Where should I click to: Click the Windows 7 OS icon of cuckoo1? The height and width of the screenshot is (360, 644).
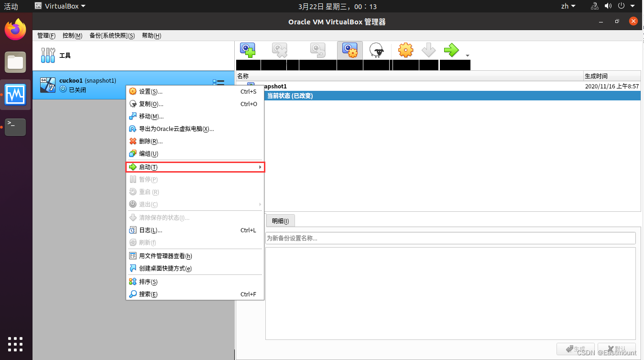pos(48,85)
